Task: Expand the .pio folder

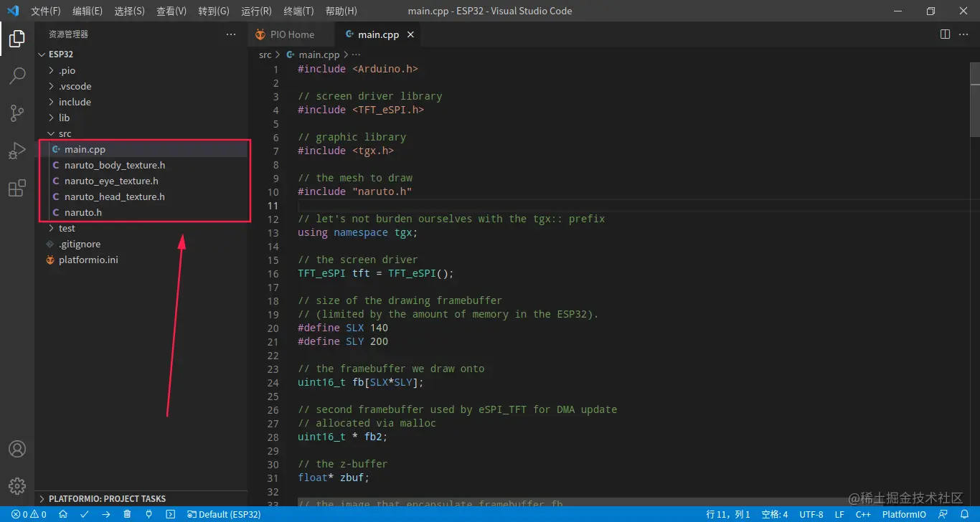Action: point(142,70)
